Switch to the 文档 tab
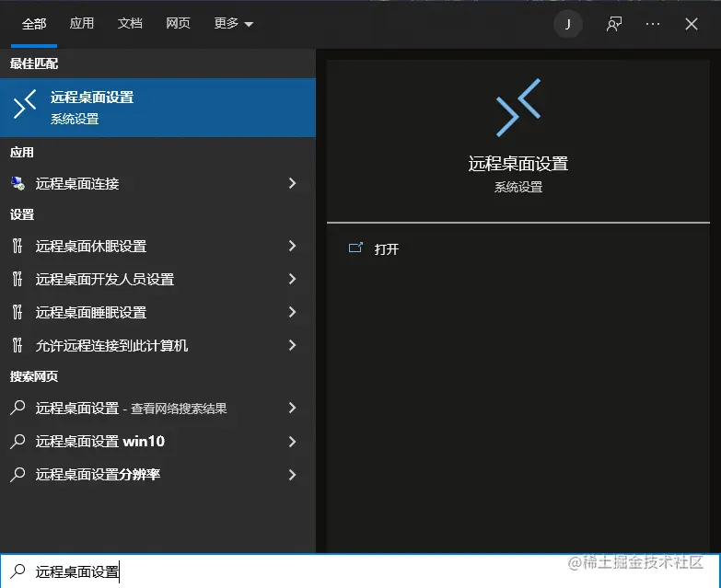The width and height of the screenshot is (721, 588). (130, 23)
